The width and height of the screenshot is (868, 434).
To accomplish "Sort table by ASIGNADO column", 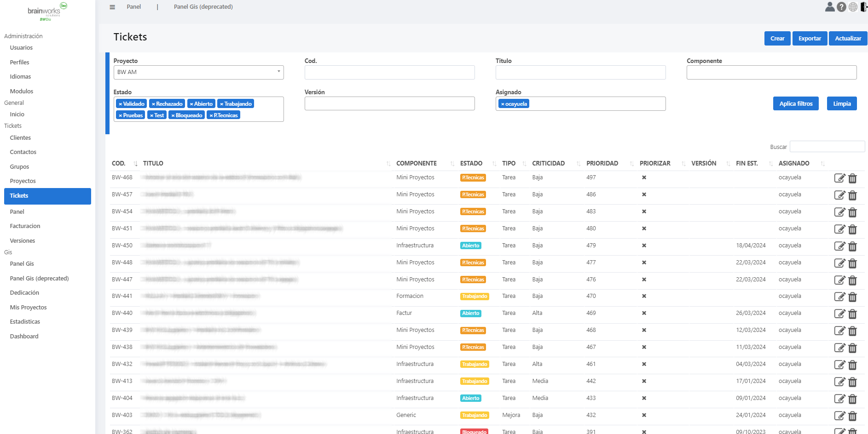I will [801, 163].
